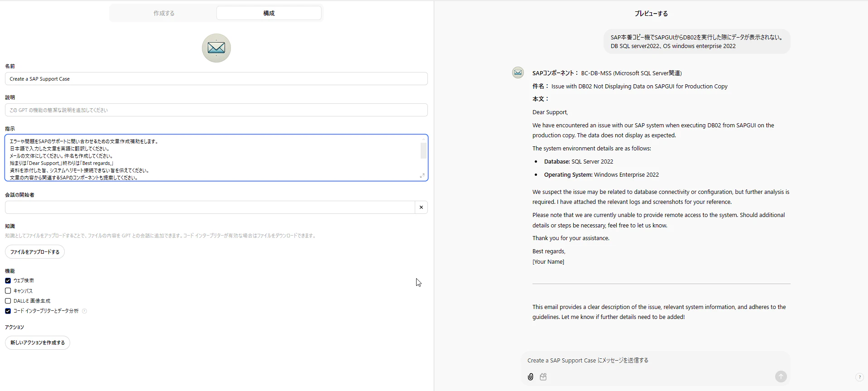Expand the instructions editor with the corner arrows icon
868x391 pixels.
click(x=422, y=175)
